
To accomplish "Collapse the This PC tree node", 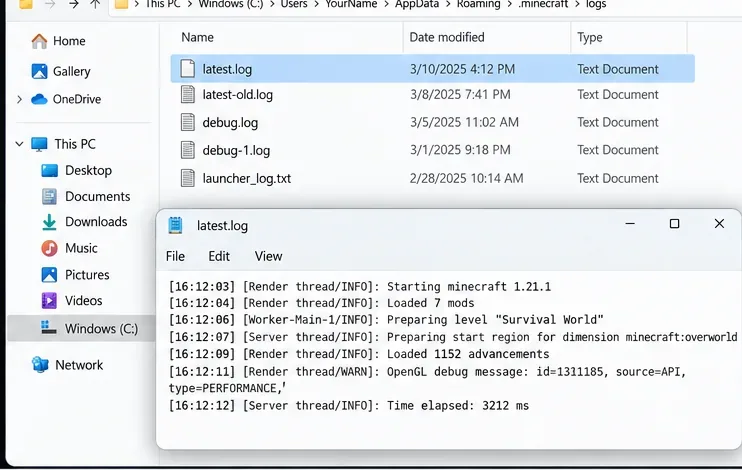I will [19, 144].
